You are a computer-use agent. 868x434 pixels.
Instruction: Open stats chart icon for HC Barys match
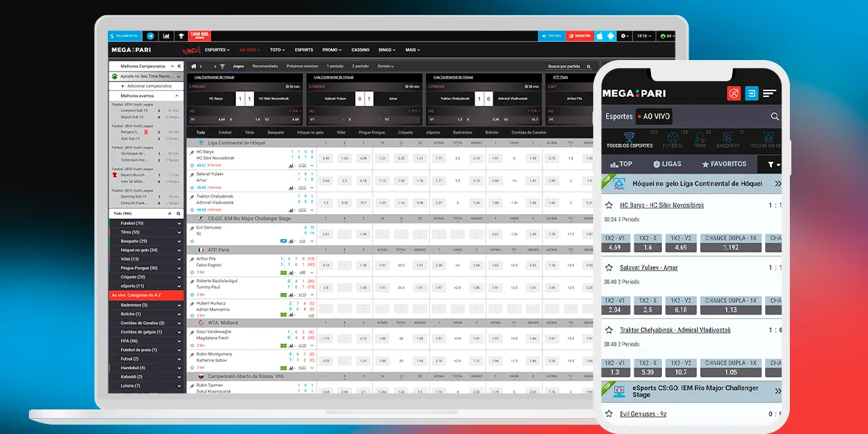click(291, 165)
